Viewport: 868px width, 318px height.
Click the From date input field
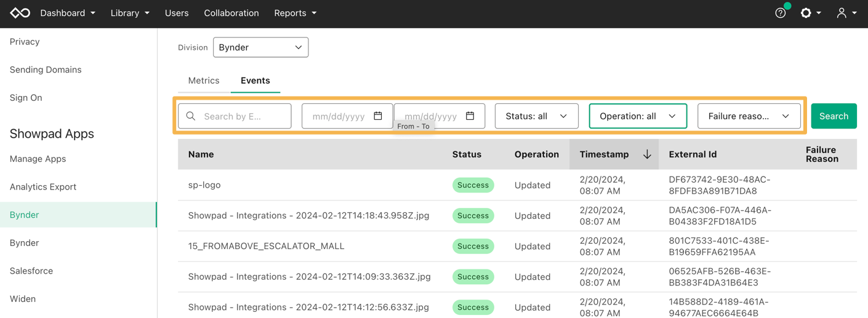347,116
